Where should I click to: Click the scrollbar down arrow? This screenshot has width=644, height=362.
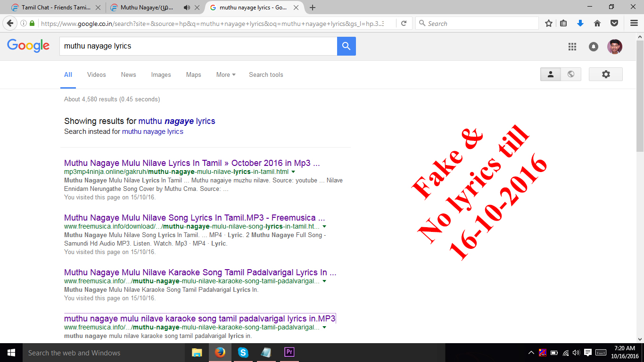640,339
